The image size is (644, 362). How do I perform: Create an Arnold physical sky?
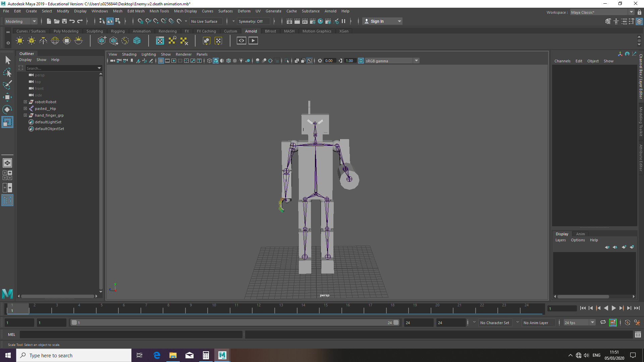[78, 41]
